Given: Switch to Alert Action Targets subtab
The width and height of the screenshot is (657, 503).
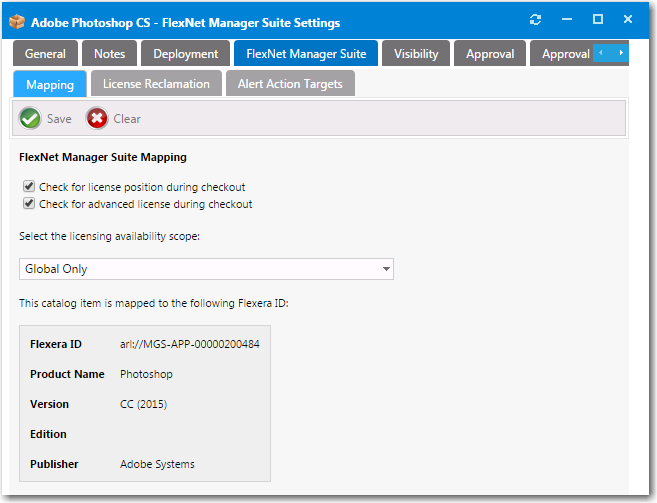Looking at the screenshot, I should [290, 84].
